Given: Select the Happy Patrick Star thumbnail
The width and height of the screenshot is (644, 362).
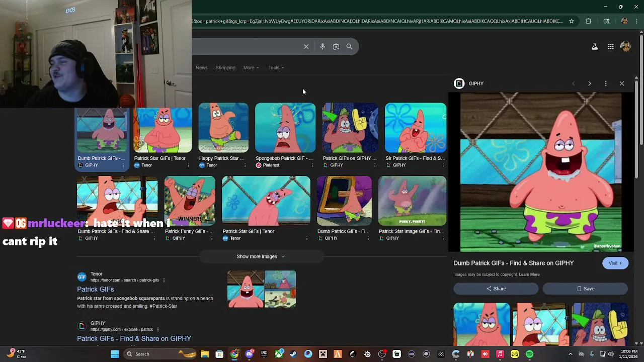Looking at the screenshot, I should pyautogui.click(x=223, y=128).
